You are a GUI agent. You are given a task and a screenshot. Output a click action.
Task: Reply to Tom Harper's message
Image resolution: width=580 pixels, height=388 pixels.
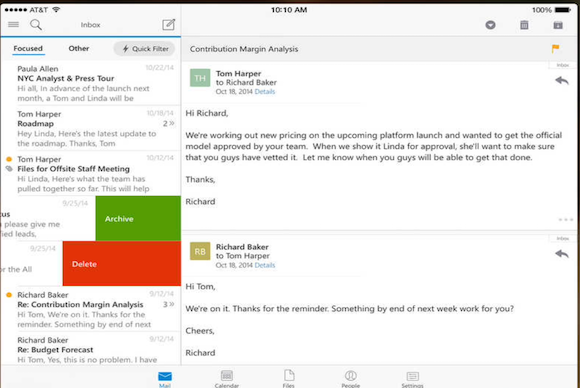562,80
